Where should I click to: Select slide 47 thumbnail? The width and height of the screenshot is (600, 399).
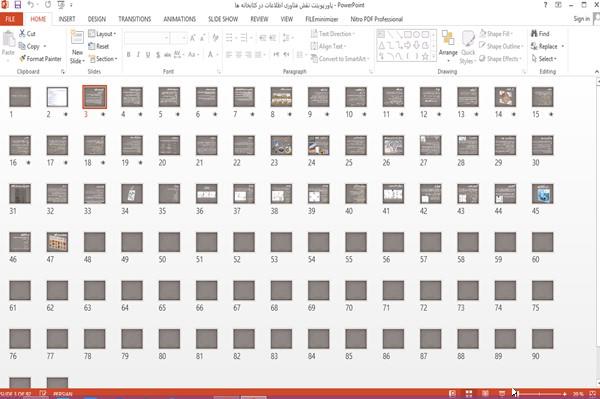pos(57,242)
